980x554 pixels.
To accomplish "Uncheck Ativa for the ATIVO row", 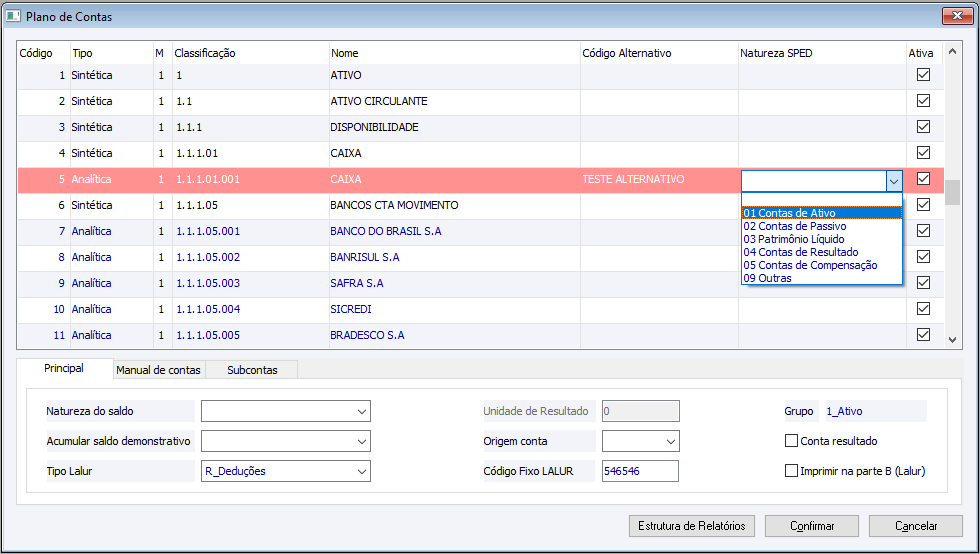I will point(923,74).
